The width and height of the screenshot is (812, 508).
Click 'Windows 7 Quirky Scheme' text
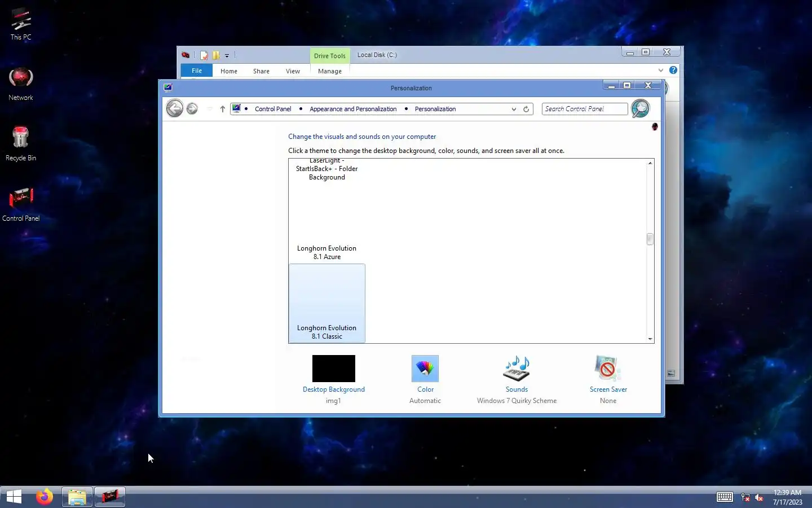517,401
